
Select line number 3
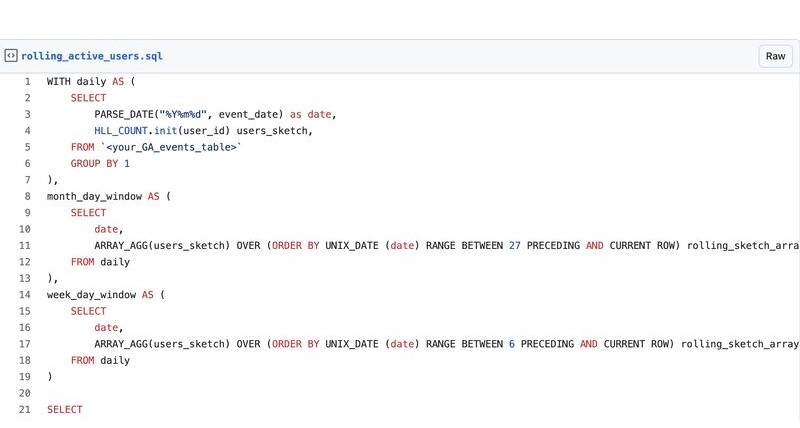(28, 114)
